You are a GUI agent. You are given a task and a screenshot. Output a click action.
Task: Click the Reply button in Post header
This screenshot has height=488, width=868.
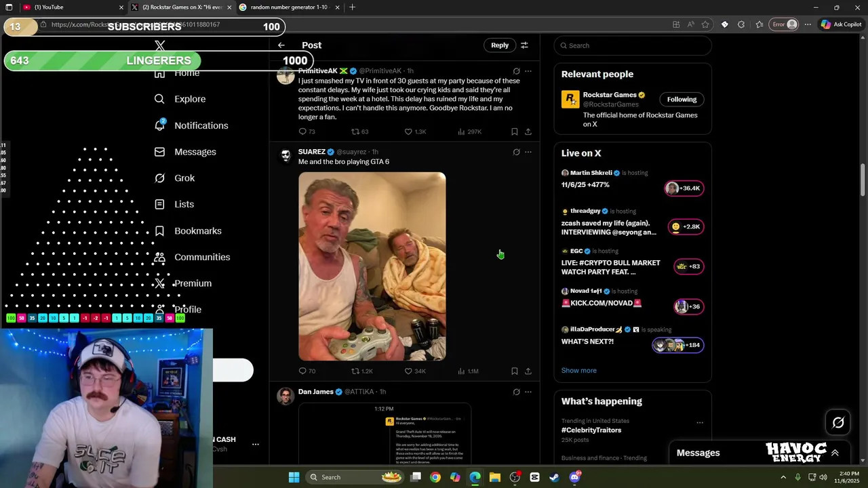click(500, 45)
